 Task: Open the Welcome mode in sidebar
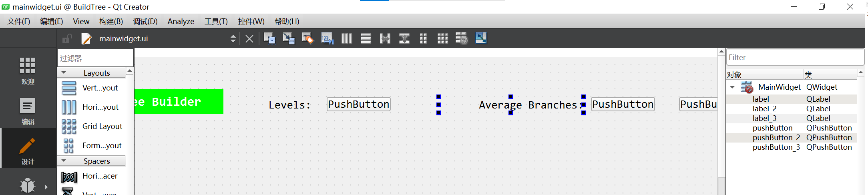[28, 70]
